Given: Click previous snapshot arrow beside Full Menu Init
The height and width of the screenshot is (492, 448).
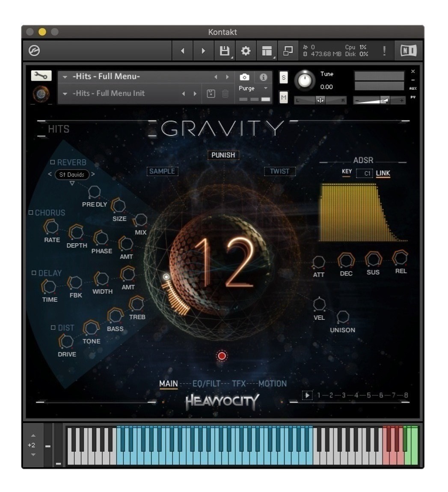Looking at the screenshot, I should click(x=184, y=93).
